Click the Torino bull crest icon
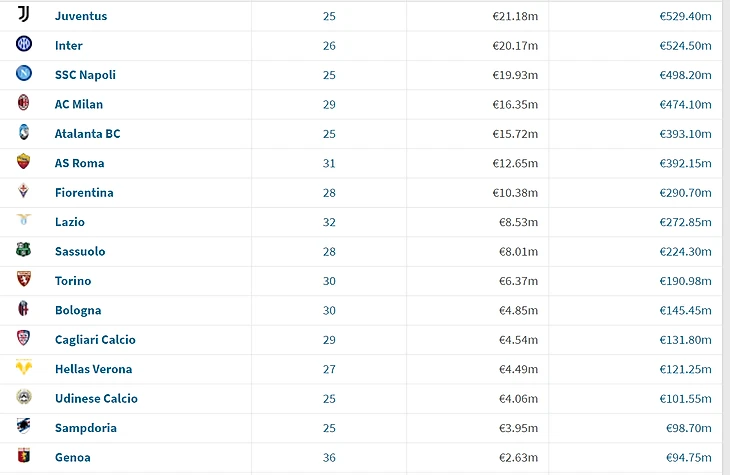The width and height of the screenshot is (730, 475). 24,280
